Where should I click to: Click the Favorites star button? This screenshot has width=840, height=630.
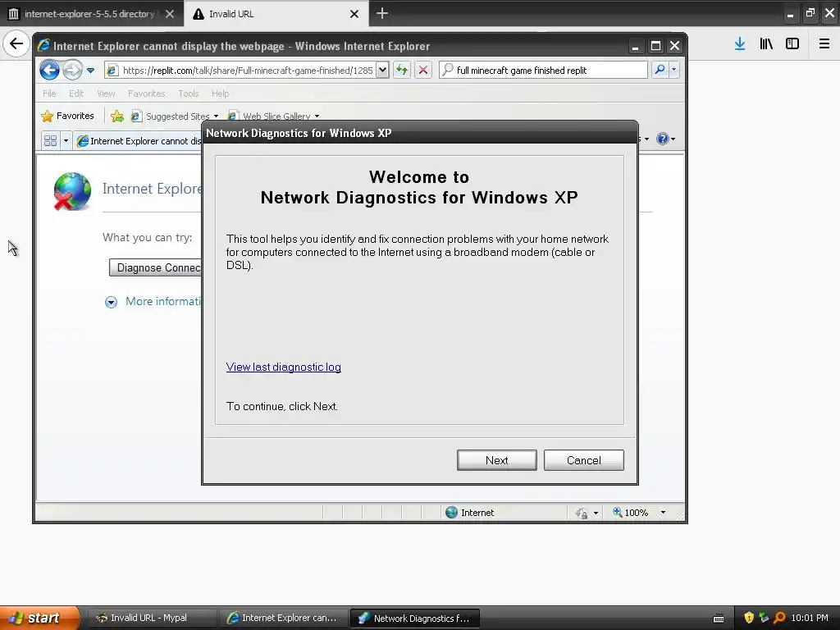(x=67, y=116)
